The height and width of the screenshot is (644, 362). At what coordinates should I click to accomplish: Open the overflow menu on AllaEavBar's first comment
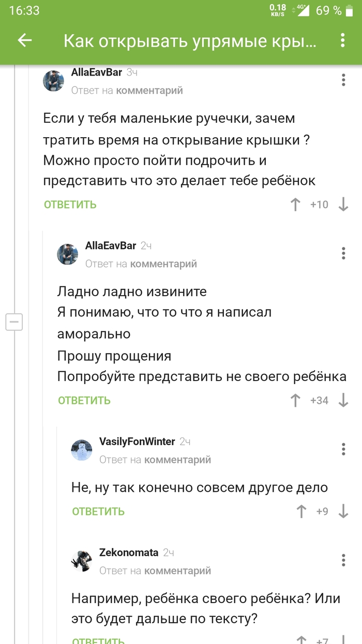[343, 79]
